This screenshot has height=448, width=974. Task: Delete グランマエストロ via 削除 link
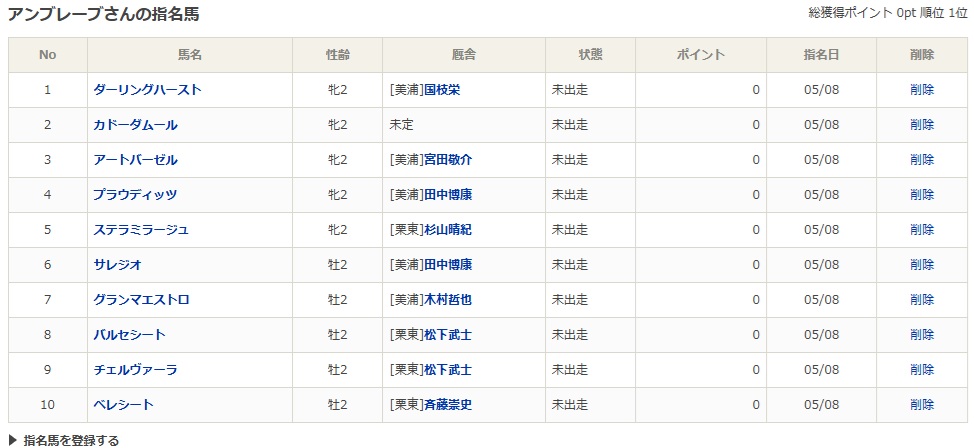tap(922, 299)
